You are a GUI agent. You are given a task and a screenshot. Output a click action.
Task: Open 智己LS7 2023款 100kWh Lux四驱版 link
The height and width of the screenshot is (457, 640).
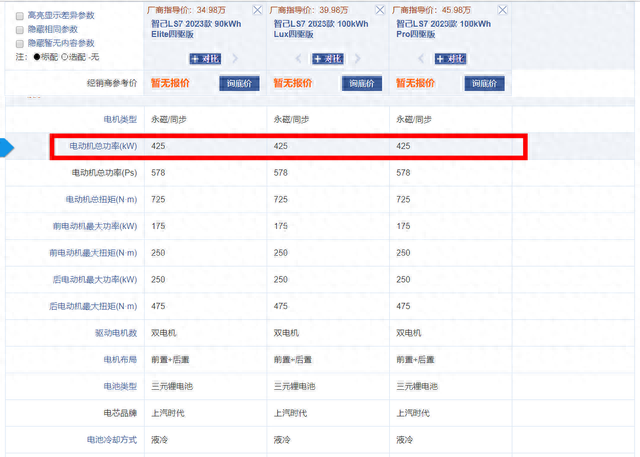[x=321, y=29]
